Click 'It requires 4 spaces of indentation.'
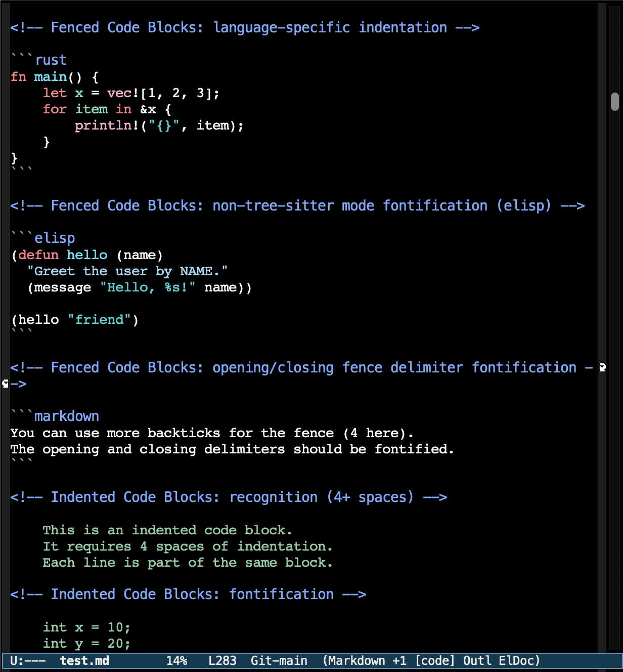623x672 pixels. click(188, 547)
